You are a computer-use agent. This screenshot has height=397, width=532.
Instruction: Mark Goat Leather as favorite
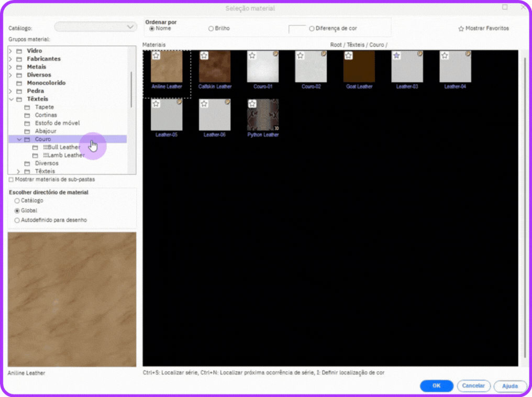(349, 56)
